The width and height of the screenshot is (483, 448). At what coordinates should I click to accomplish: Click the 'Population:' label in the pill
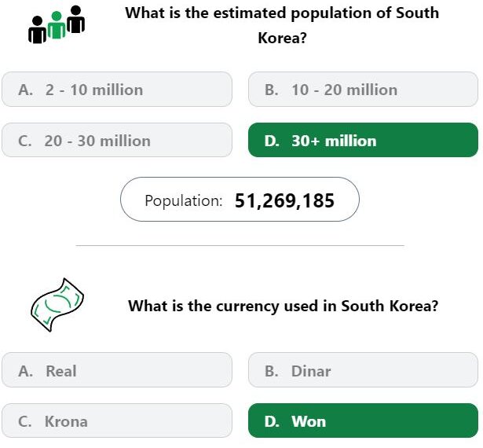[x=184, y=200]
